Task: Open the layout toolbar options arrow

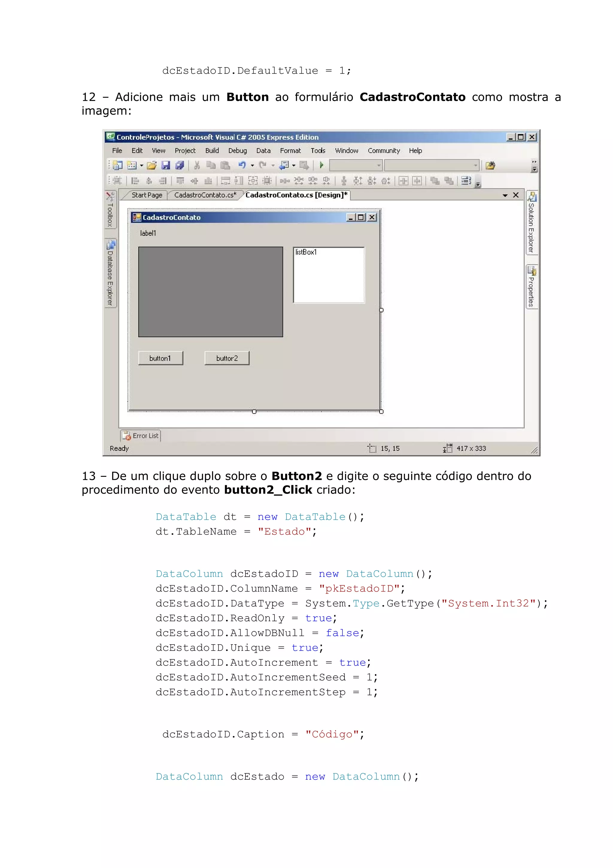Action: [478, 184]
